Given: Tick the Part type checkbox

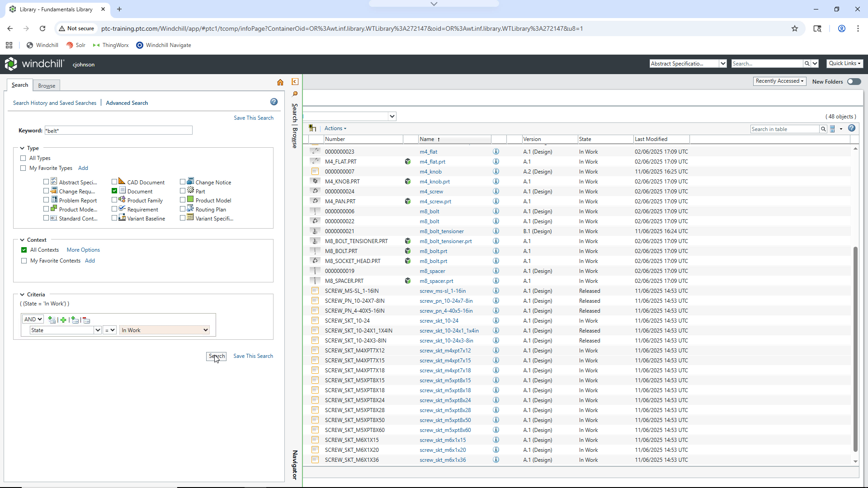Looking at the screenshot, I should [x=183, y=191].
